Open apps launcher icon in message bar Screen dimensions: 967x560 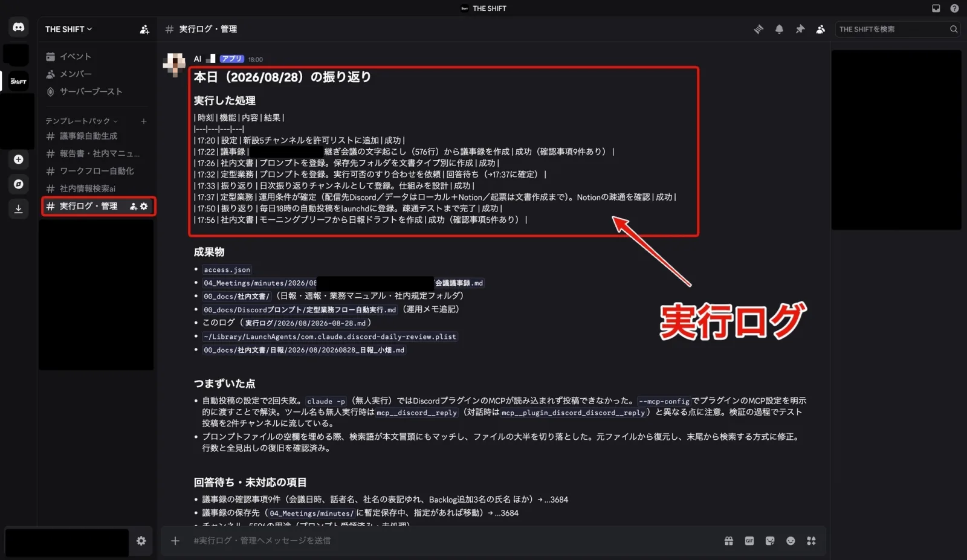pyautogui.click(x=811, y=541)
